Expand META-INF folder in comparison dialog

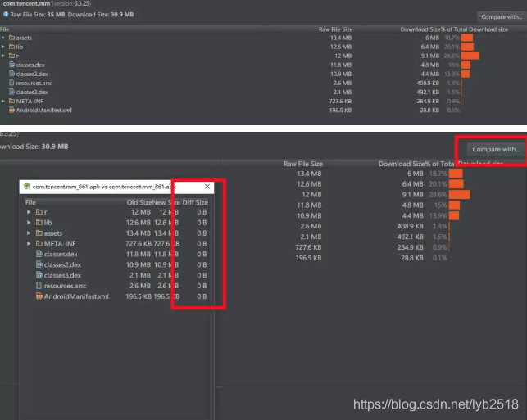coord(29,243)
